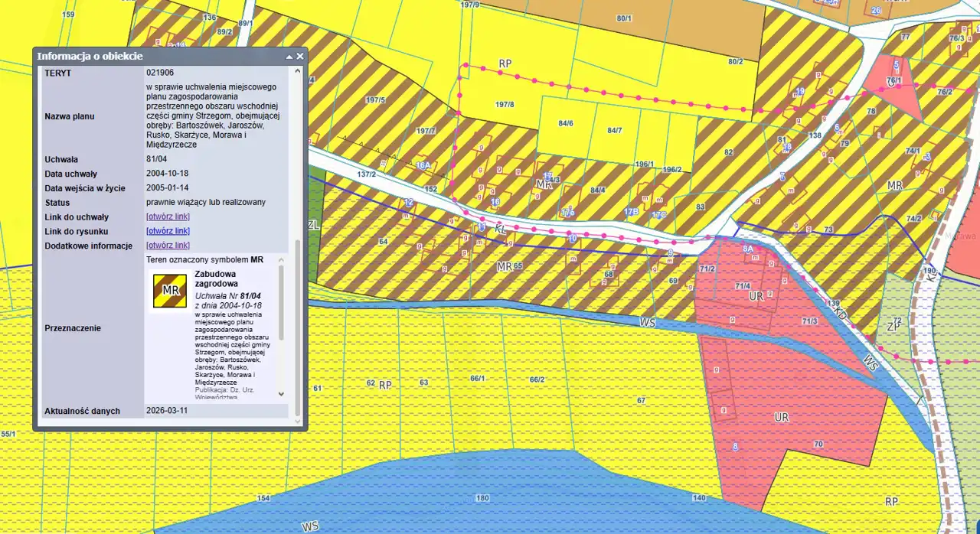This screenshot has height=534, width=980.
Task: Click the Przeznaczenie inner scrollbar thumb
Action: [280, 302]
